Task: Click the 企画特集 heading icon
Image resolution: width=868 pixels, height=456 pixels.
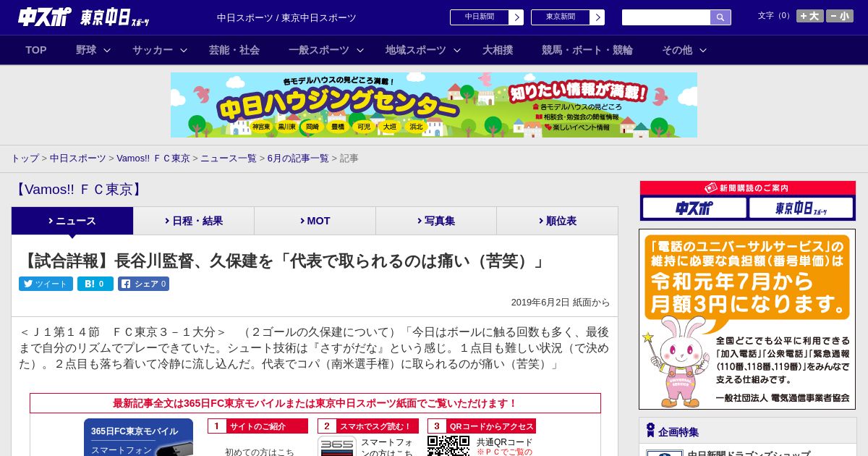Action: tap(650, 431)
